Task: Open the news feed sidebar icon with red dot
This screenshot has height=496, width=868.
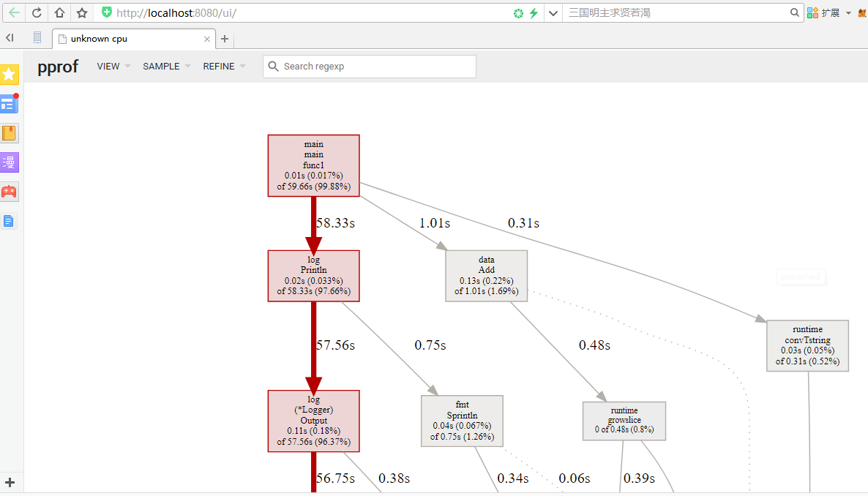Action: pyautogui.click(x=10, y=103)
